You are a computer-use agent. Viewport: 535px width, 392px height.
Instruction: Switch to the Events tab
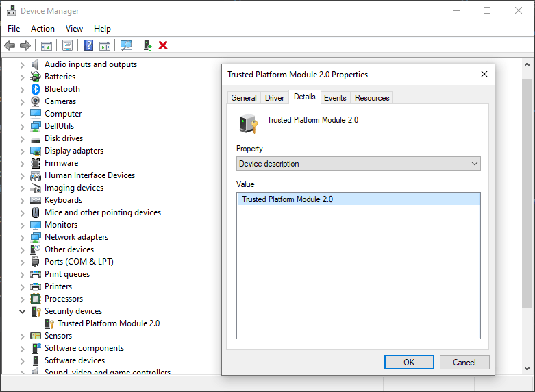click(x=335, y=98)
